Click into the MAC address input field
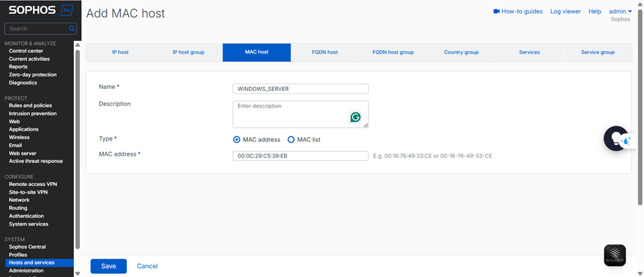The height and width of the screenshot is (277, 644). [x=301, y=156]
